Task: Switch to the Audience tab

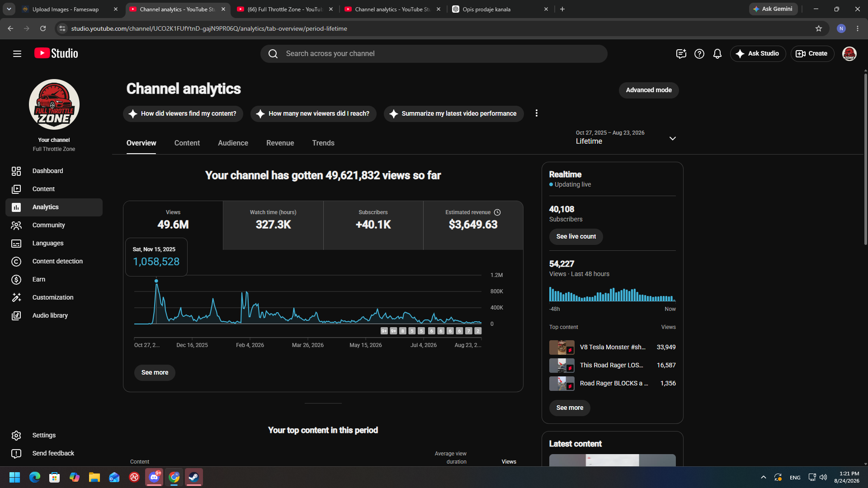Action: 233,143
